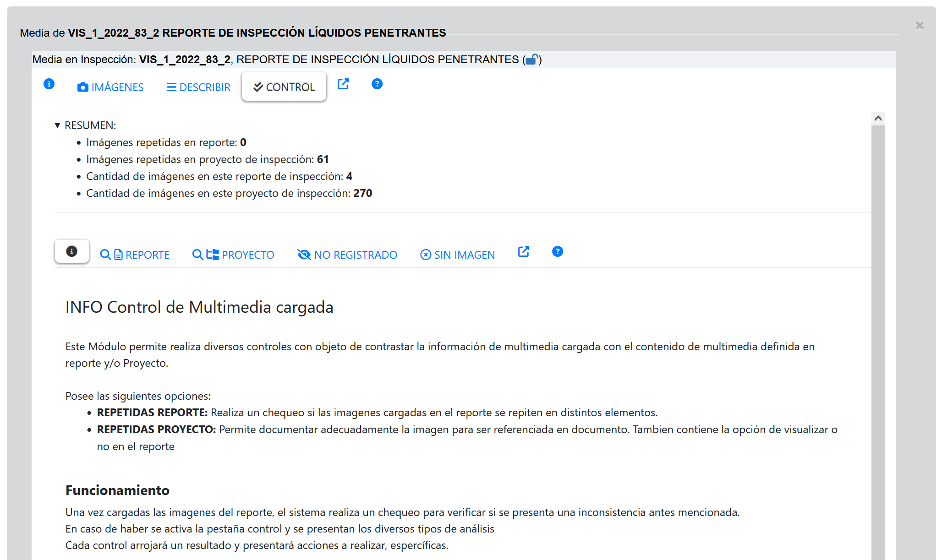Click the circled X icon on SIN IMAGEN
This screenshot has width=942, height=560.
[426, 255]
